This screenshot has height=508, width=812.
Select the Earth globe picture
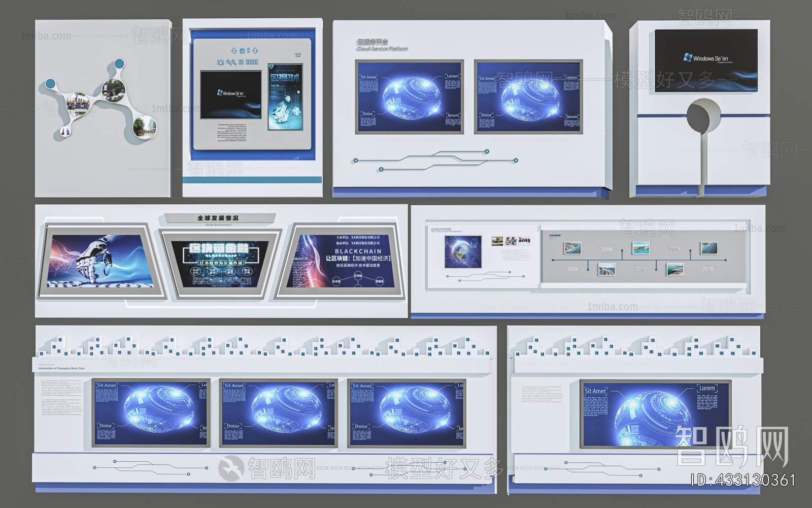coord(463,251)
